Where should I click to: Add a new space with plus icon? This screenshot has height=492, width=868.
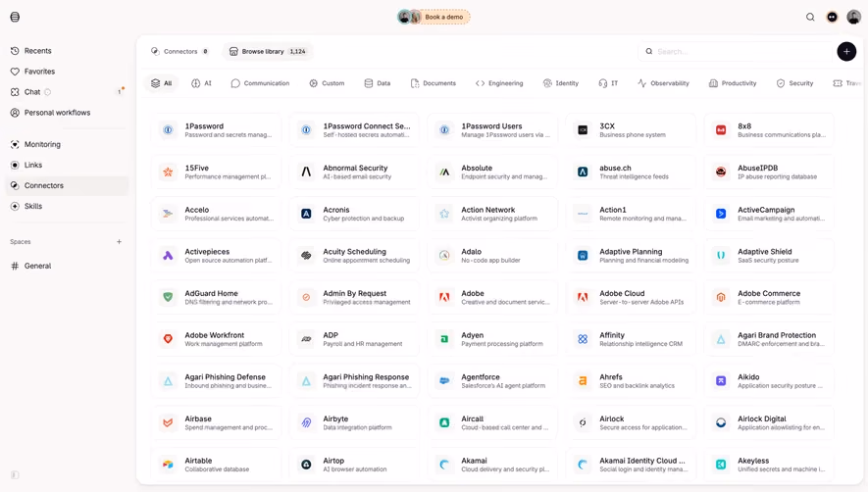click(x=119, y=242)
